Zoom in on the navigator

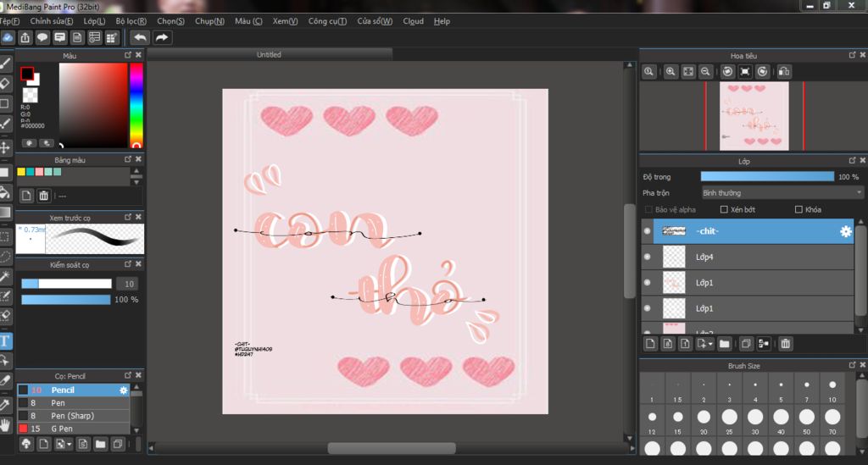click(670, 71)
